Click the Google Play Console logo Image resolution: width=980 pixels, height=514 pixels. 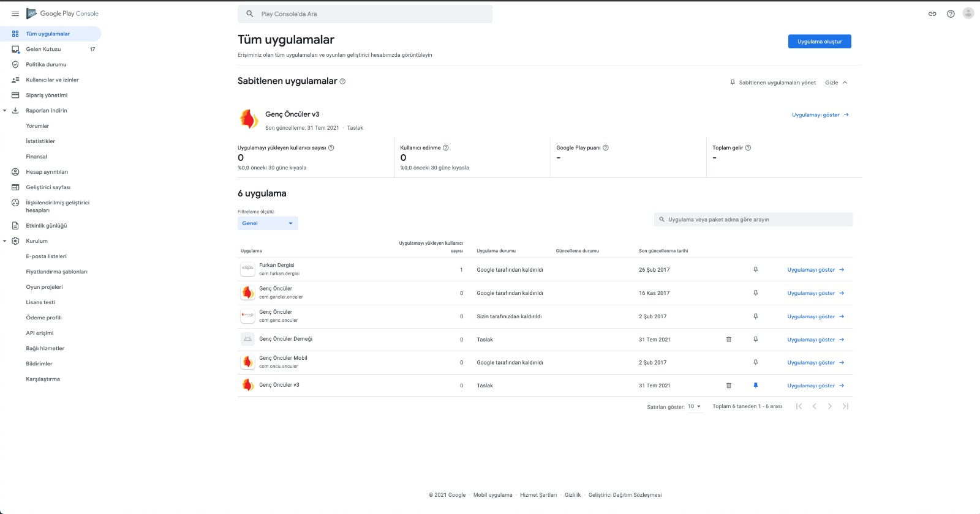62,13
